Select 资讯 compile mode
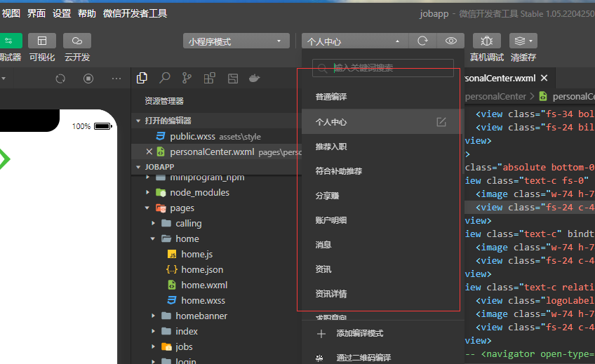The image size is (595, 364). pos(383,269)
